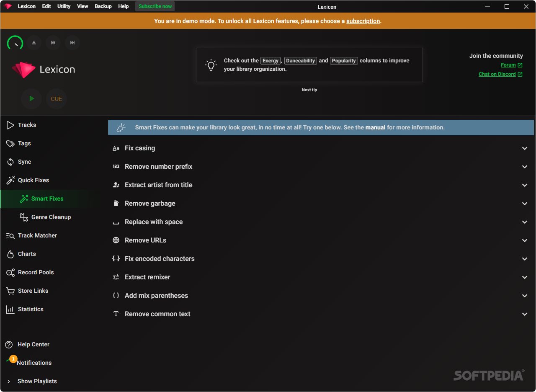Open the Utility menu
This screenshot has width=536, height=392.
(x=64, y=6)
